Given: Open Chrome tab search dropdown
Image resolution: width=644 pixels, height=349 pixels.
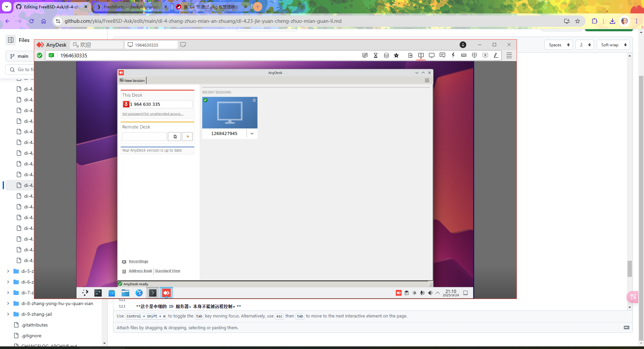Looking at the screenshot, I should point(7,7).
